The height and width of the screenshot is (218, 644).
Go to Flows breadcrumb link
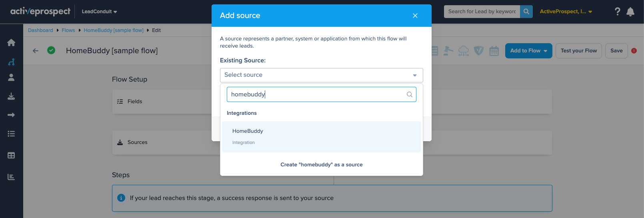68,30
